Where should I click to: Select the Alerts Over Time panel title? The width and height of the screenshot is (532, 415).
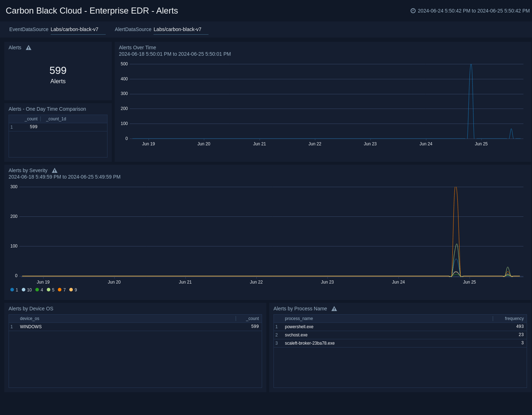coord(137,47)
